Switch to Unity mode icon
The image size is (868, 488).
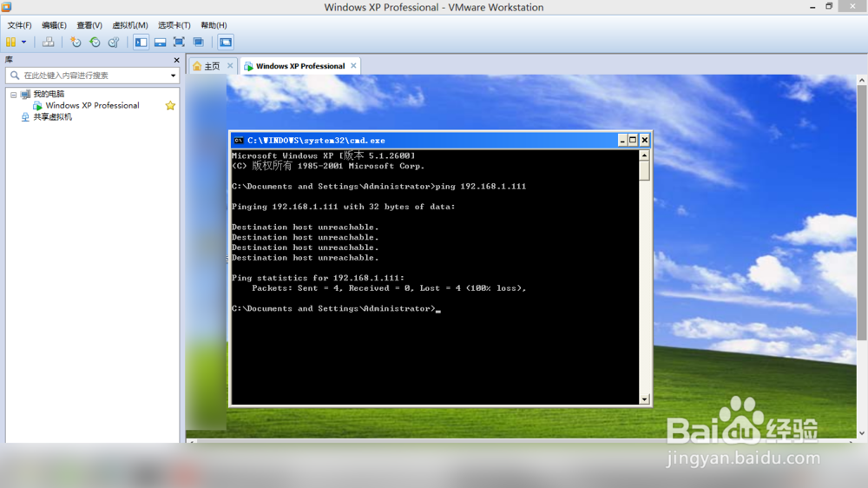point(198,42)
